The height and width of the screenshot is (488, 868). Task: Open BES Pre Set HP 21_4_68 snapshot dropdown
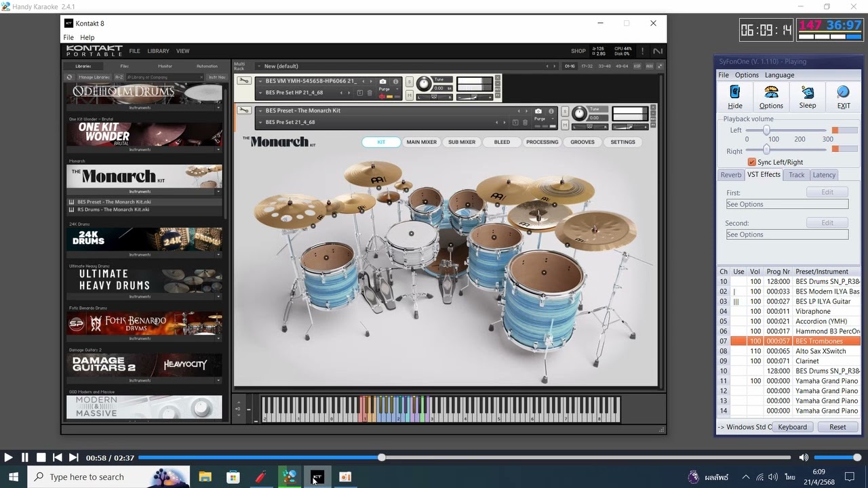click(261, 93)
